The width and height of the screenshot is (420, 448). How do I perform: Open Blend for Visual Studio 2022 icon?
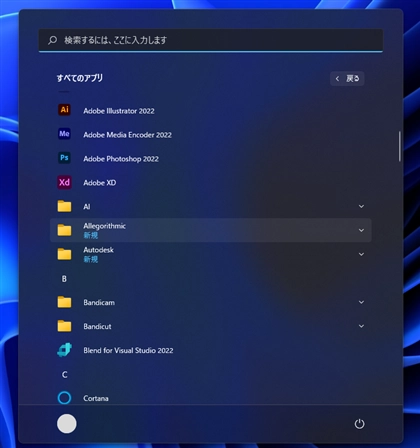[64, 350]
